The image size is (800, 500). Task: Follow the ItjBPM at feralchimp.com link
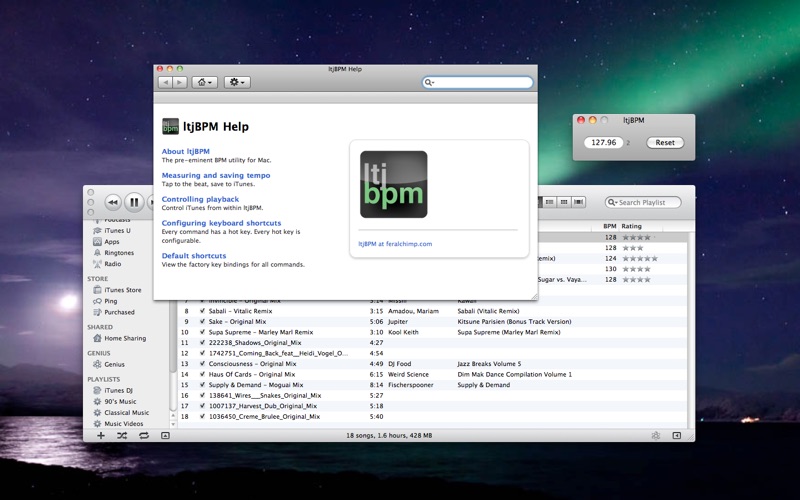pos(395,244)
